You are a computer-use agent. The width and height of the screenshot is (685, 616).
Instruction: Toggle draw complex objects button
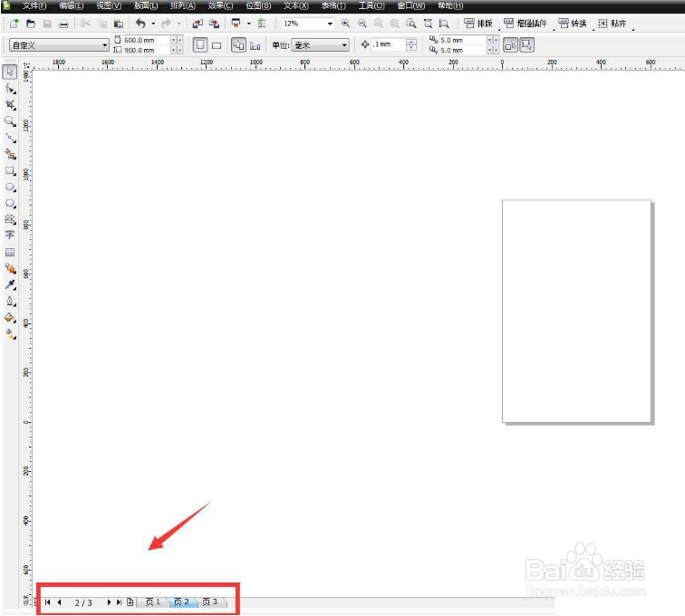click(526, 45)
